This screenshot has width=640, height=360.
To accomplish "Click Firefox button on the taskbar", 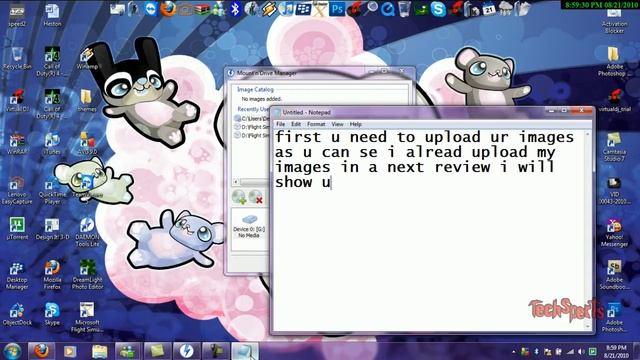I will point(41,351).
